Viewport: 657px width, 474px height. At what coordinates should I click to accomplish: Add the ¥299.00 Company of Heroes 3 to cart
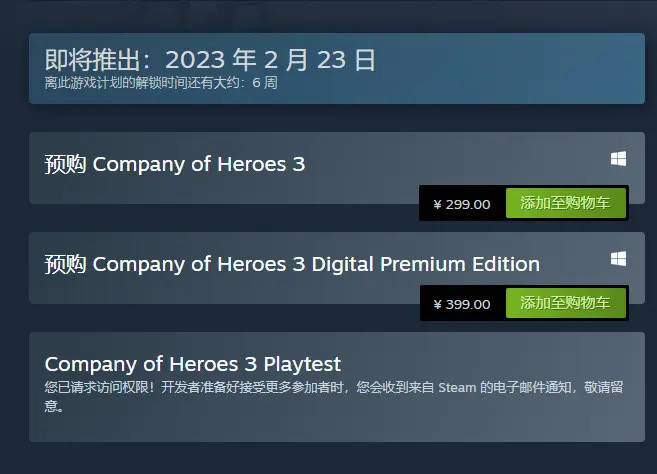566,203
